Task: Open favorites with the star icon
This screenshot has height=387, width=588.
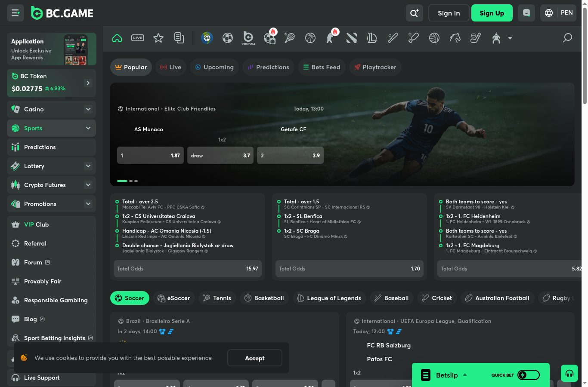Action: (x=158, y=38)
